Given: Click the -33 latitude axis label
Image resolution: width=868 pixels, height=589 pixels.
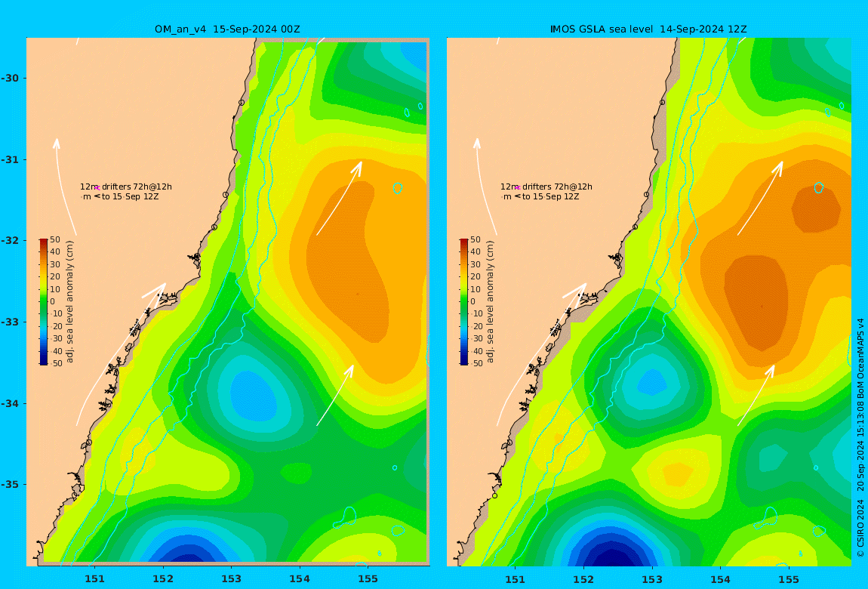Looking at the screenshot, I should point(10,322).
